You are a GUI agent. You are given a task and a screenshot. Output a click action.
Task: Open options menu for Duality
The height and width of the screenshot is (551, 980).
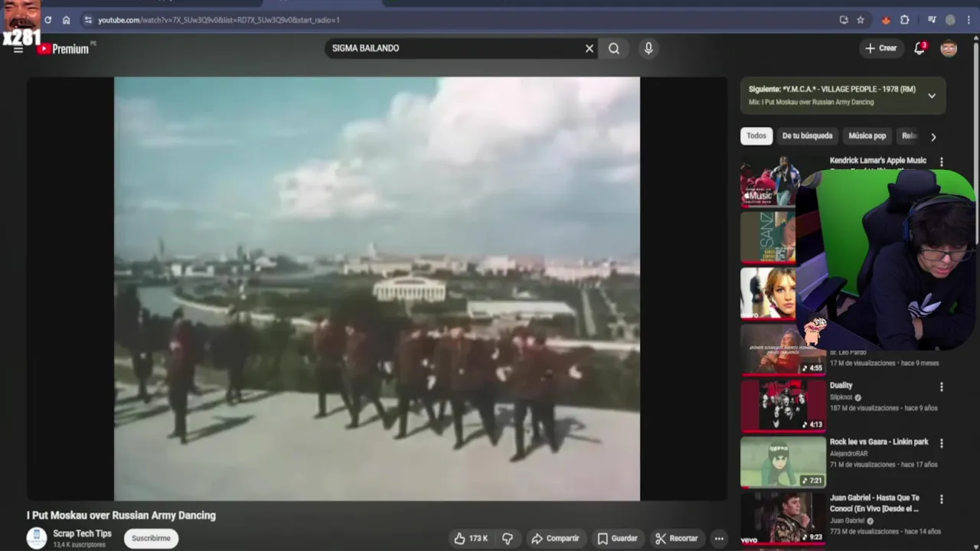pyautogui.click(x=942, y=387)
